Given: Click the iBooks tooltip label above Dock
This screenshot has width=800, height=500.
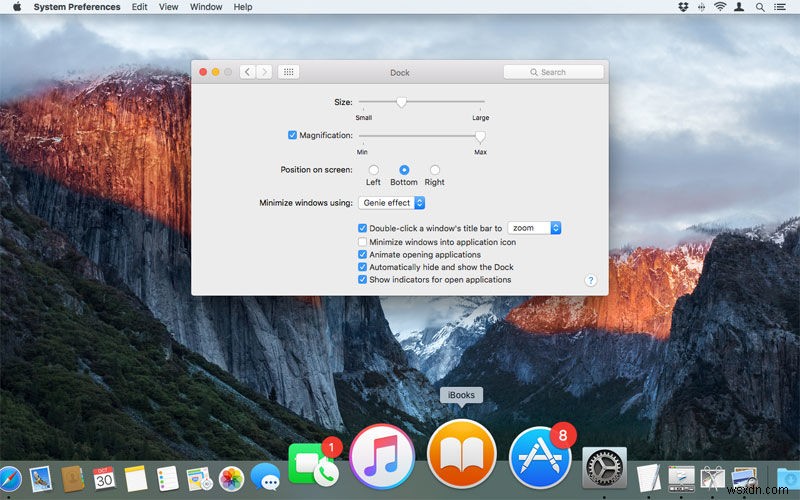Looking at the screenshot, I should pos(461,395).
